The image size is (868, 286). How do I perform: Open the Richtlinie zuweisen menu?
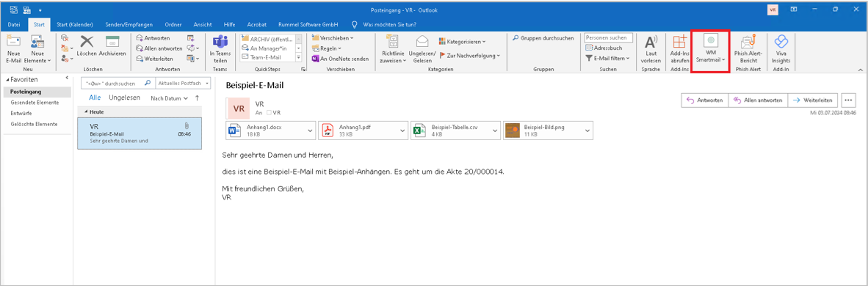tap(392, 48)
